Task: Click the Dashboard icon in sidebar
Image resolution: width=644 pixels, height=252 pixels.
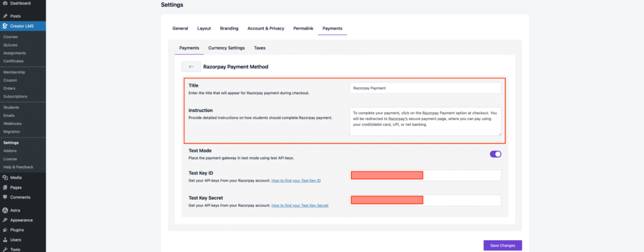Action: [5, 3]
